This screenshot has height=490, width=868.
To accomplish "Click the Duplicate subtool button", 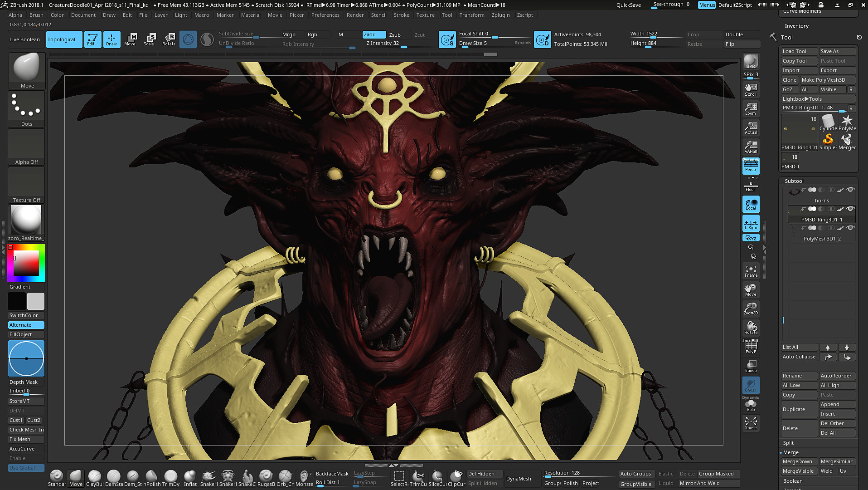I will [800, 409].
